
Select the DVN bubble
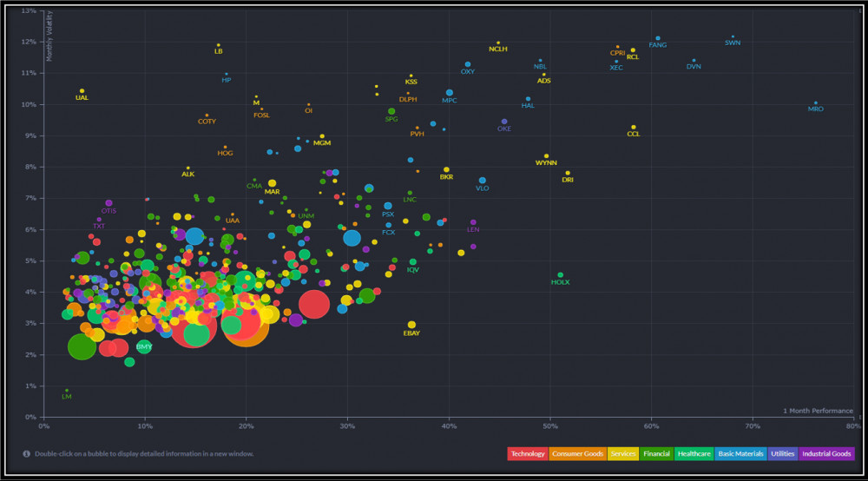point(694,61)
